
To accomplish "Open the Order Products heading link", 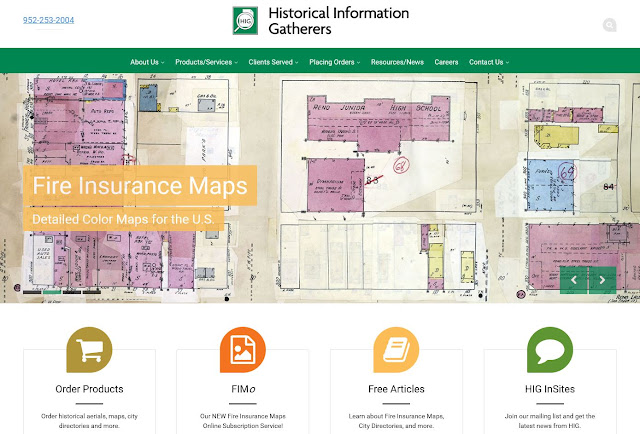I will click(x=89, y=389).
